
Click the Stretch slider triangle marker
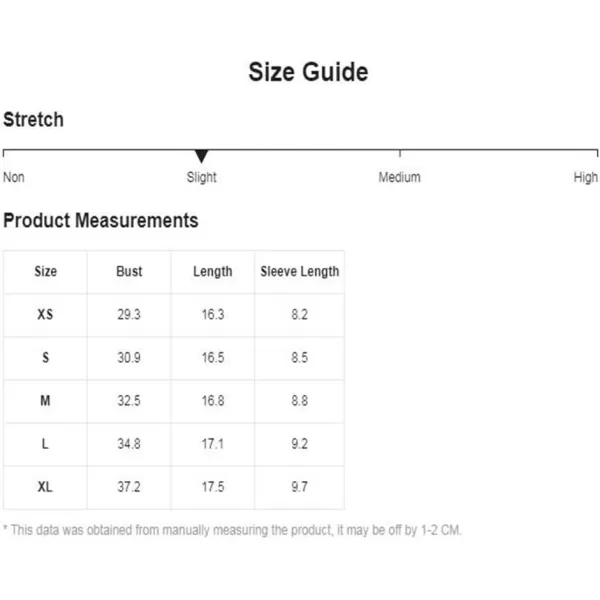pyautogui.click(x=201, y=156)
